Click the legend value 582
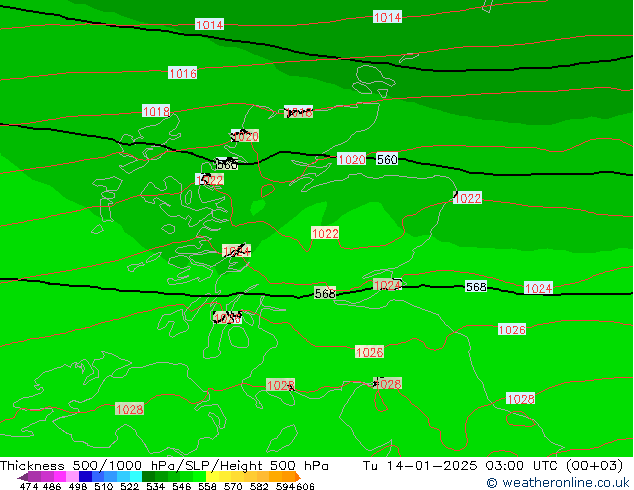Image resolution: width=634 pixels, height=490 pixels. point(259,486)
